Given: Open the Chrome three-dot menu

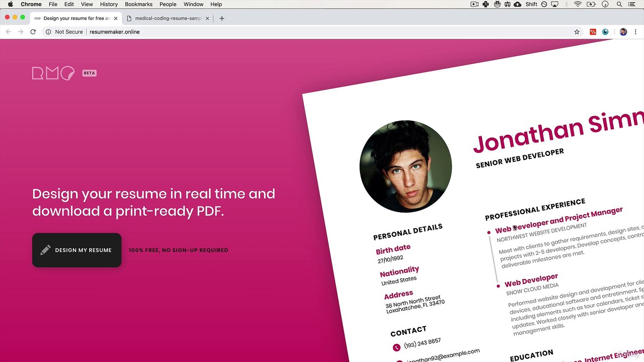Looking at the screenshot, I should pos(635,32).
